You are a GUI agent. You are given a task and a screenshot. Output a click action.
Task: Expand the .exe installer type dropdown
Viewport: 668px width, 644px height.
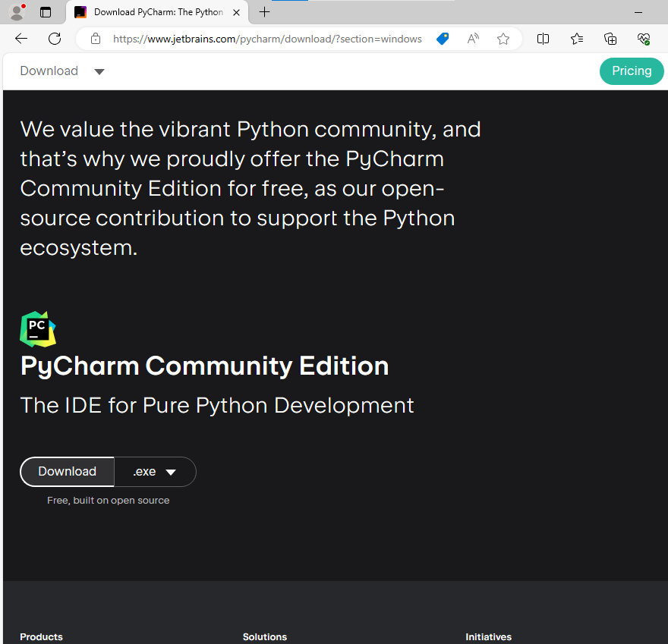[x=155, y=472]
